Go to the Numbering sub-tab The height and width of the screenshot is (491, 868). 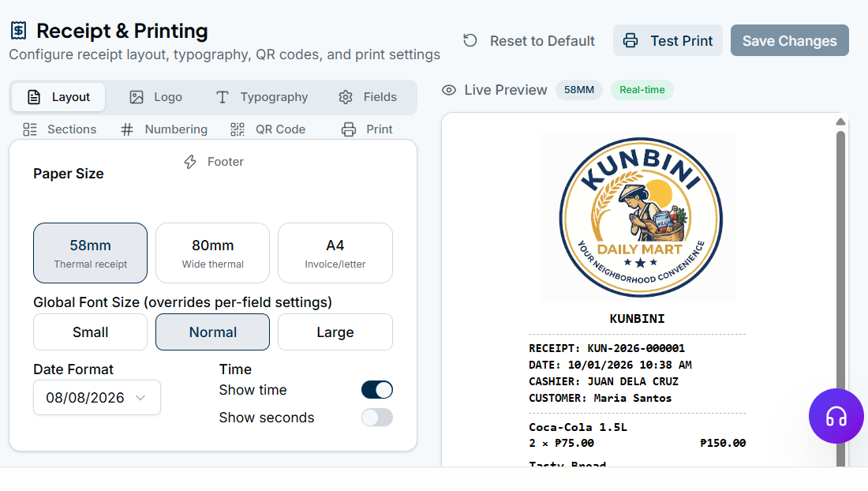coord(164,129)
